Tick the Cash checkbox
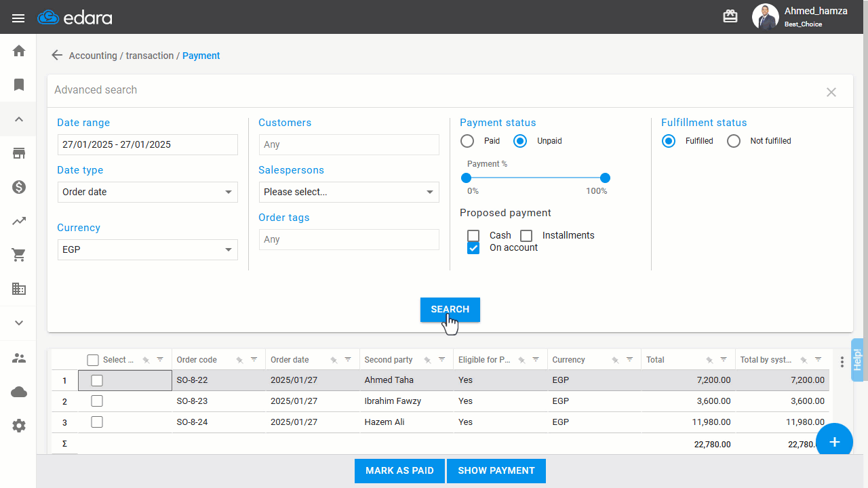 pyautogui.click(x=473, y=235)
